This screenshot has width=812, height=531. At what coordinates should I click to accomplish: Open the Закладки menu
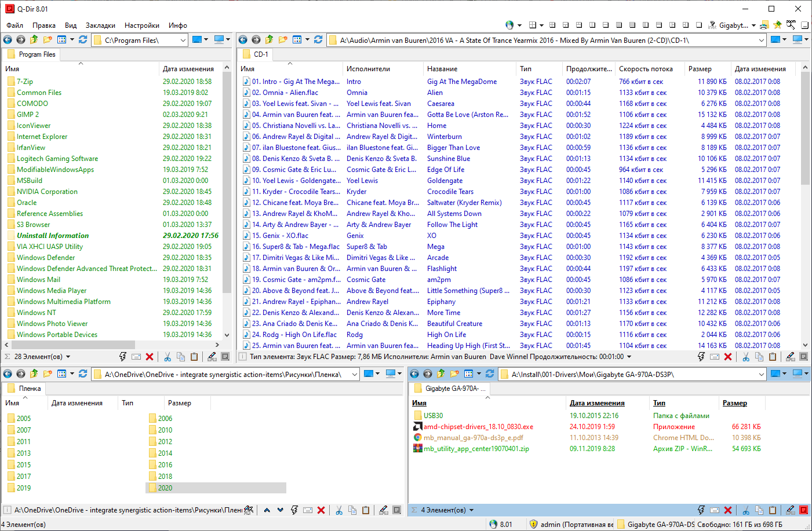(x=100, y=25)
